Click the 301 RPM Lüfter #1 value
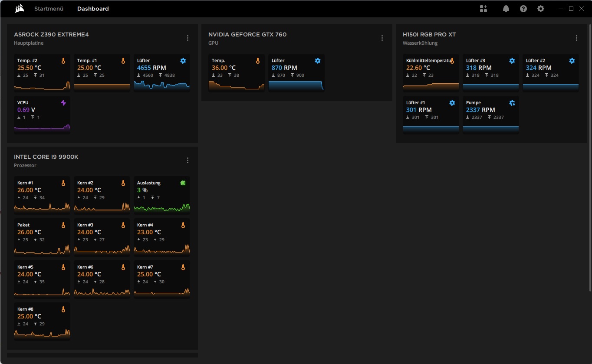The height and width of the screenshot is (364, 592). pyautogui.click(x=419, y=110)
